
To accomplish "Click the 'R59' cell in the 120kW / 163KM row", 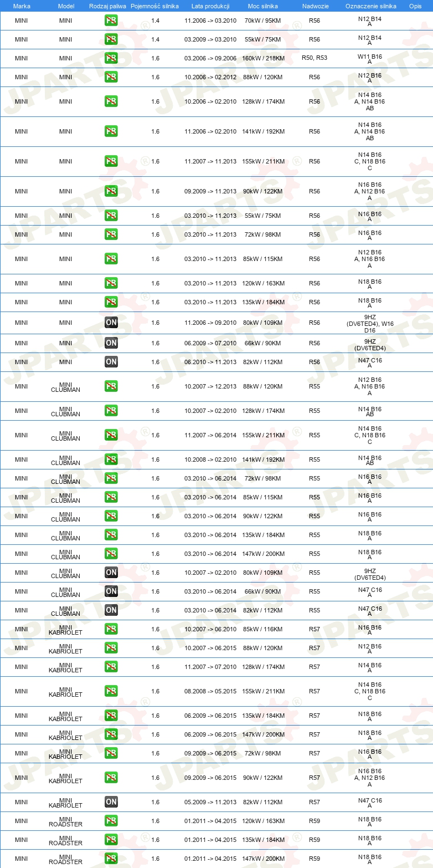I will pos(315,821).
